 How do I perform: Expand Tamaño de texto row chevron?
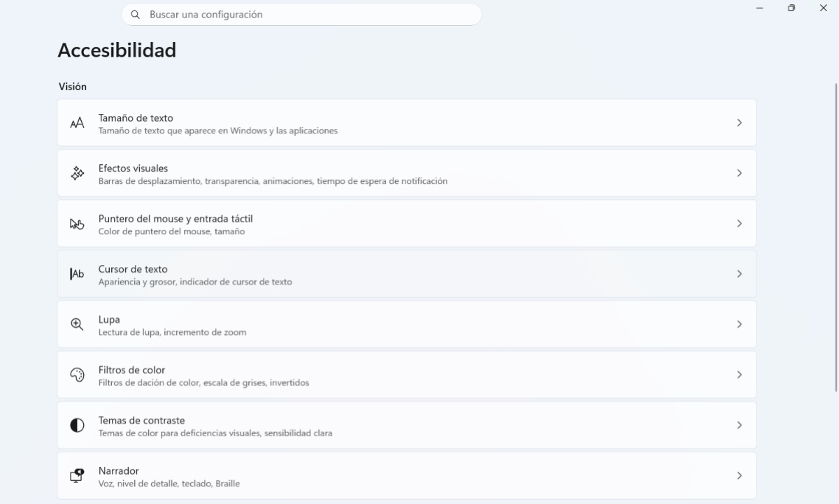739,123
